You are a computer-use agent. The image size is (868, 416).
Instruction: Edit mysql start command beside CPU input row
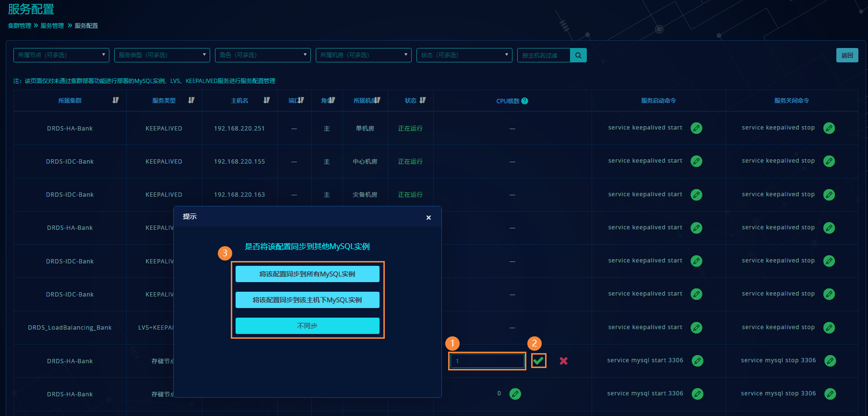tap(698, 361)
